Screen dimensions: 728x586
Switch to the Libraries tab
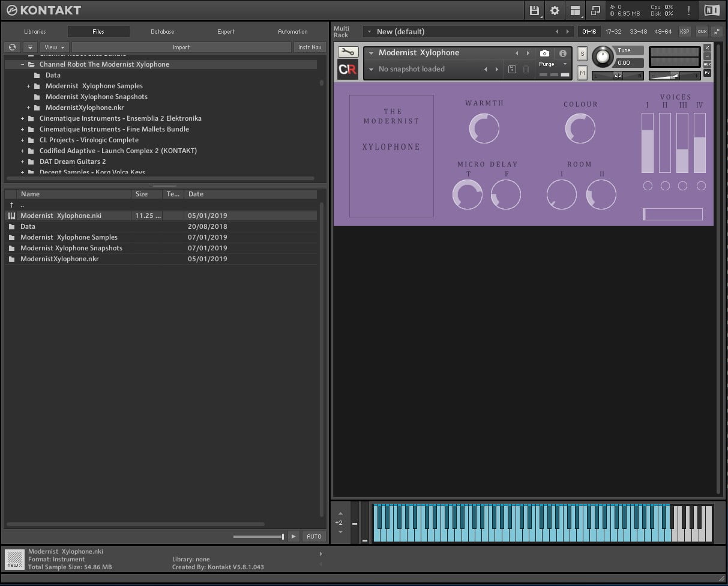[x=35, y=31]
